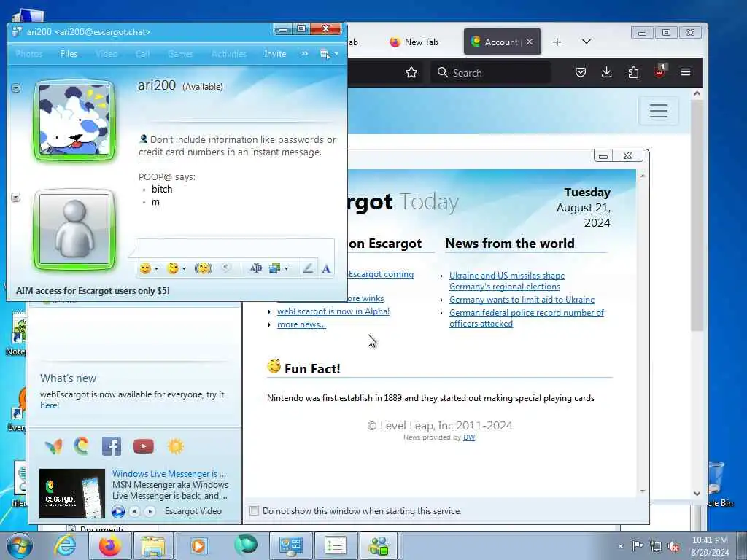Click the volume muted tray icon
The width and height of the screenshot is (747, 560).
[673, 546]
